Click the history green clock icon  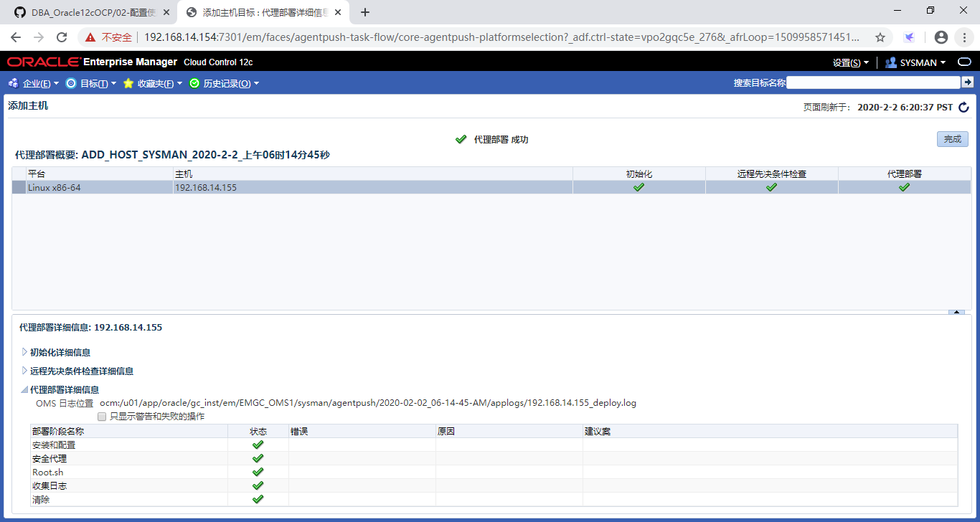click(194, 83)
